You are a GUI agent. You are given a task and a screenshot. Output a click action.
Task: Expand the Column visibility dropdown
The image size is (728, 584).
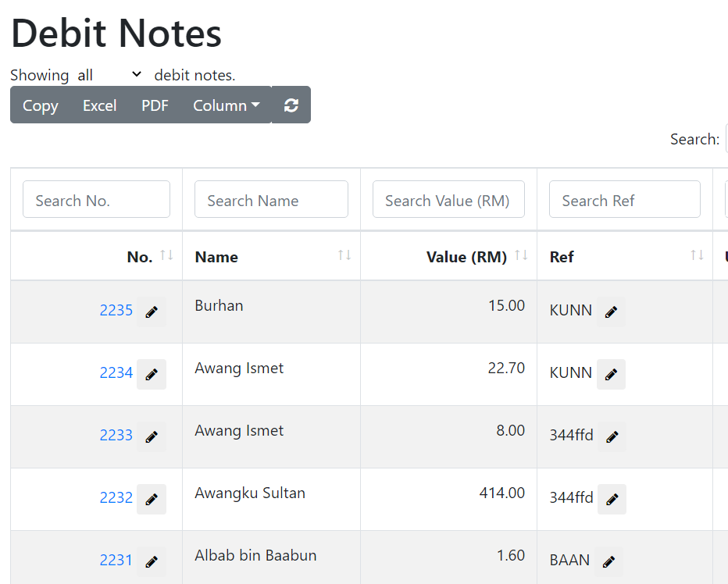pos(226,105)
